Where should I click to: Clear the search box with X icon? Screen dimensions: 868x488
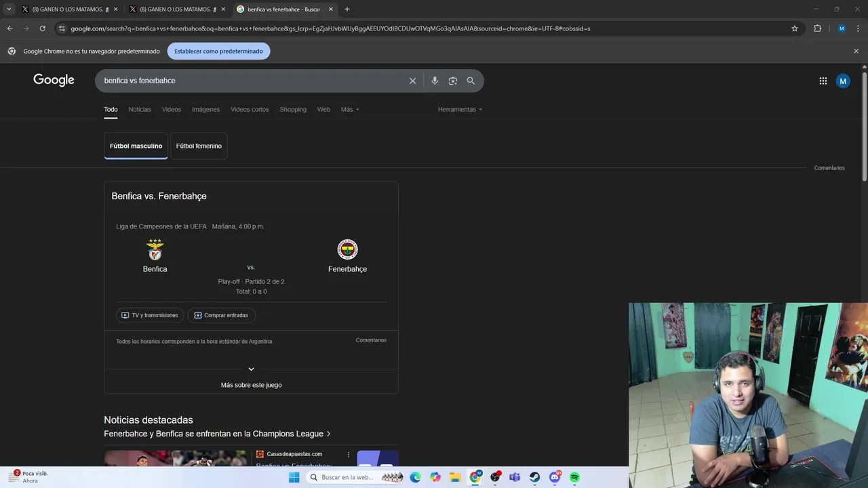click(x=412, y=81)
